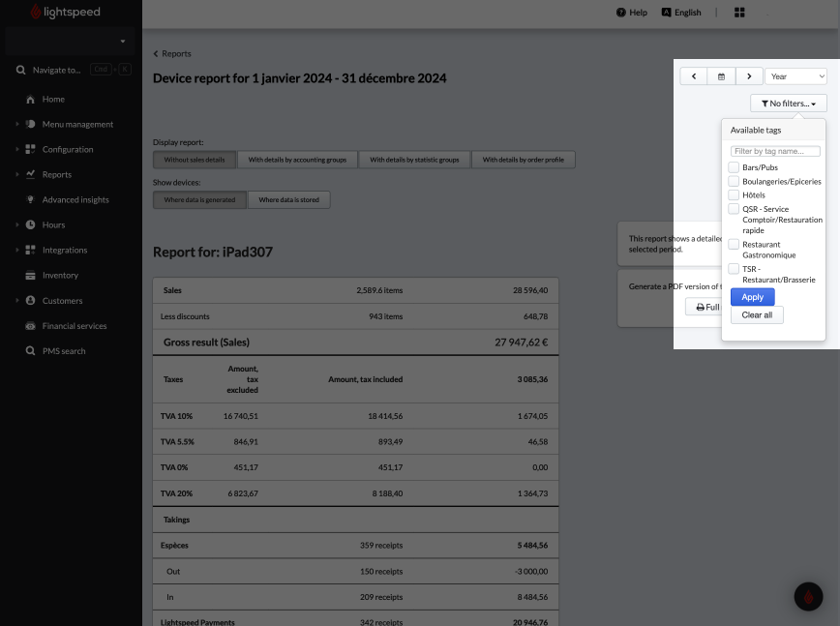Image resolution: width=840 pixels, height=626 pixels.
Task: Click the Reports chart icon
Action: (31, 174)
